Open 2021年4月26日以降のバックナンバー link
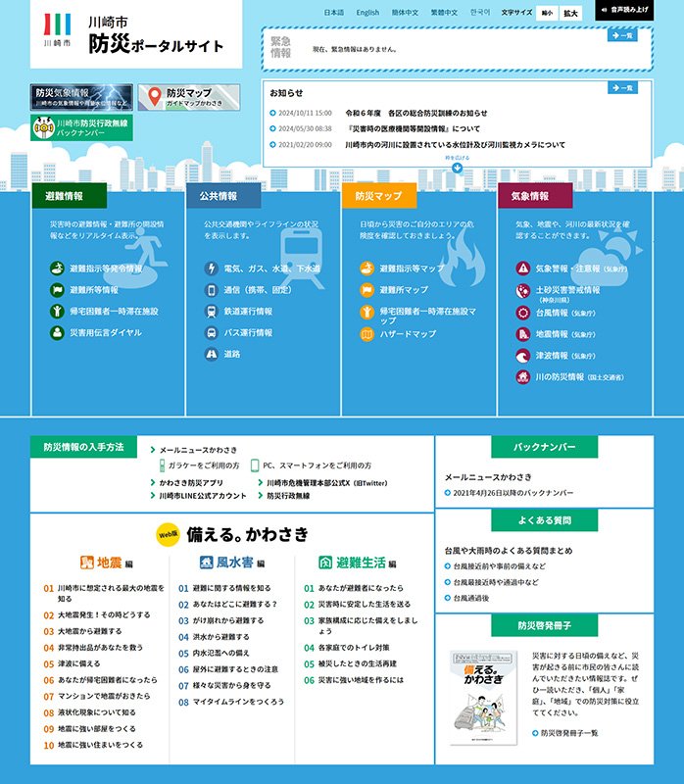The width and height of the screenshot is (684, 784). point(513,493)
